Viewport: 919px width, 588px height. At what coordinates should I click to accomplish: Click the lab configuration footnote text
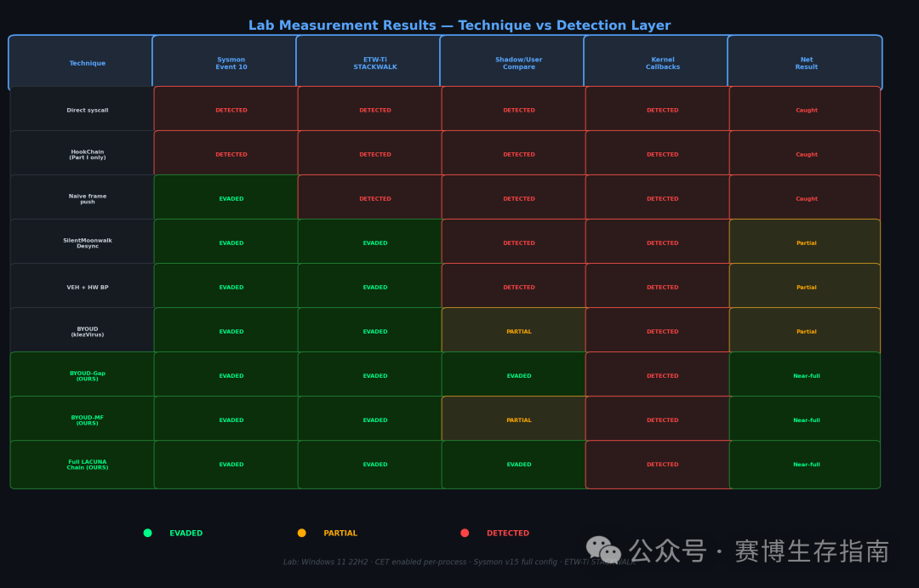click(x=459, y=562)
